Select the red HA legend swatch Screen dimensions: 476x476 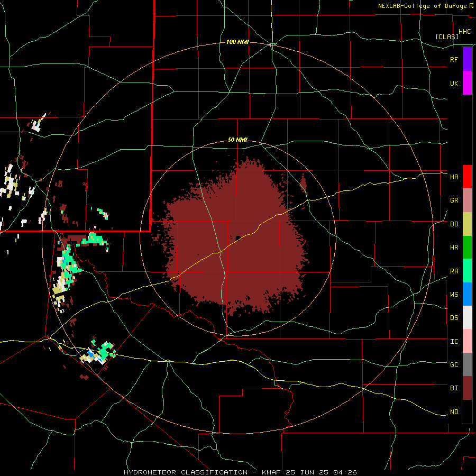pos(467,177)
